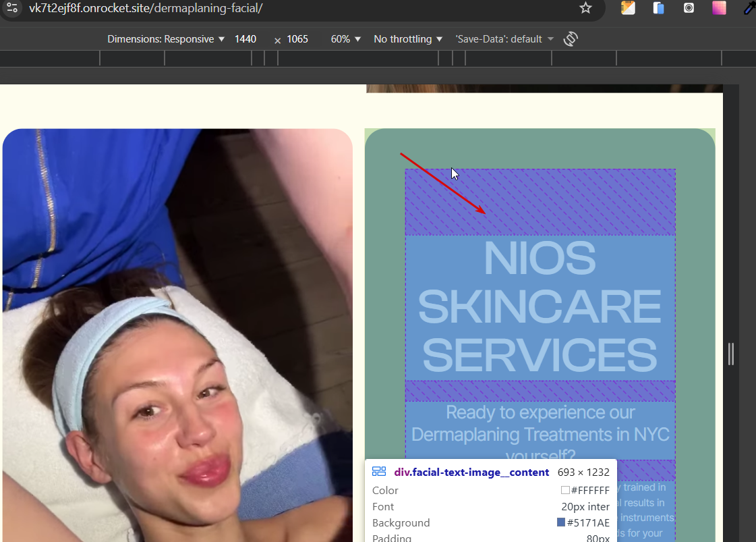Open the pink gradient square extension
The image size is (756, 542).
click(x=719, y=8)
